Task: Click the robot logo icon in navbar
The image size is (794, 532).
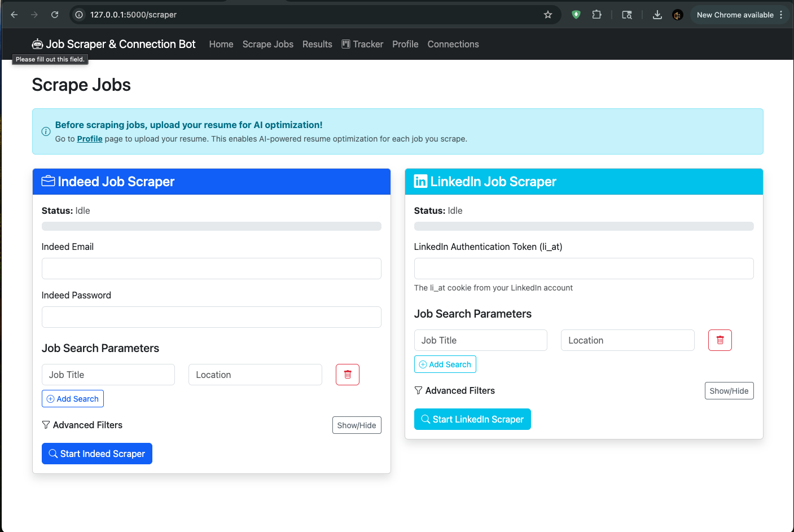Action: [x=37, y=44]
